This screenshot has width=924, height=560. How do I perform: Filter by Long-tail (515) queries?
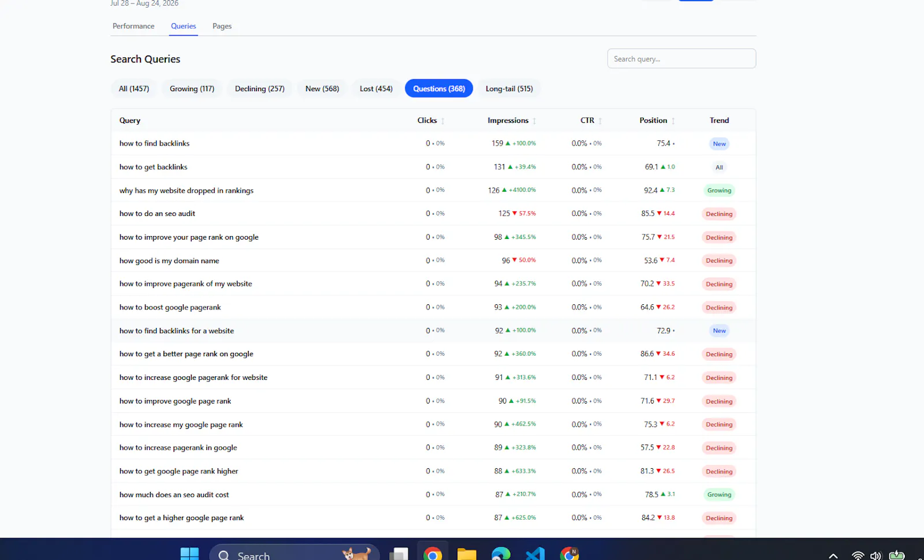tap(509, 88)
